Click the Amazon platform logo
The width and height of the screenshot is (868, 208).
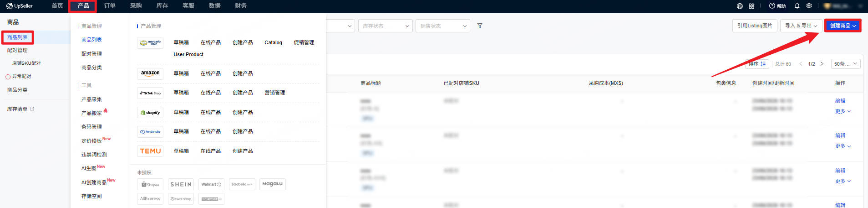click(150, 73)
